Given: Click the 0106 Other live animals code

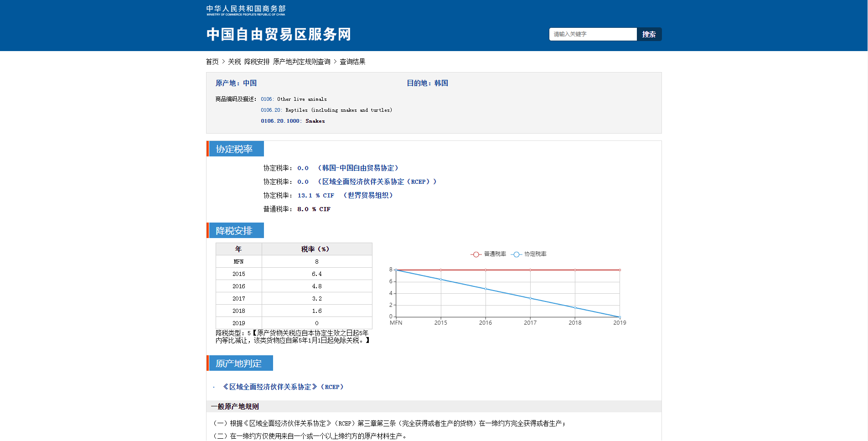Looking at the screenshot, I should pyautogui.click(x=294, y=99).
